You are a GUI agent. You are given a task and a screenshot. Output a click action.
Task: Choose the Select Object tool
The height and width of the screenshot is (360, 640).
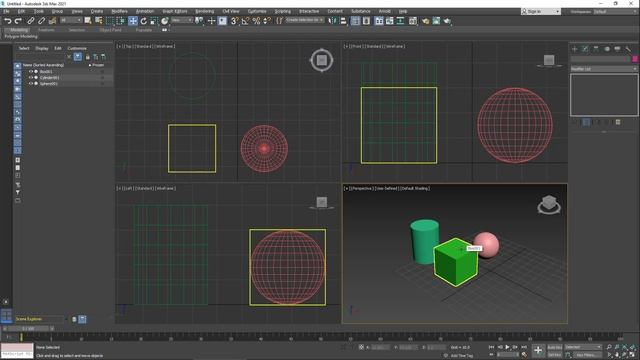pos(88,21)
